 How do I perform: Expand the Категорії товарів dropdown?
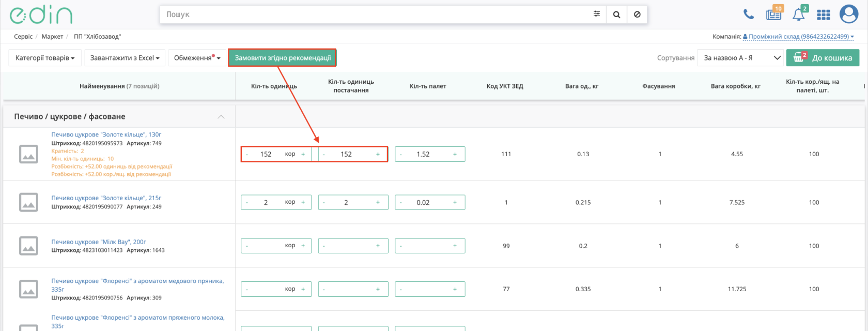click(x=45, y=58)
